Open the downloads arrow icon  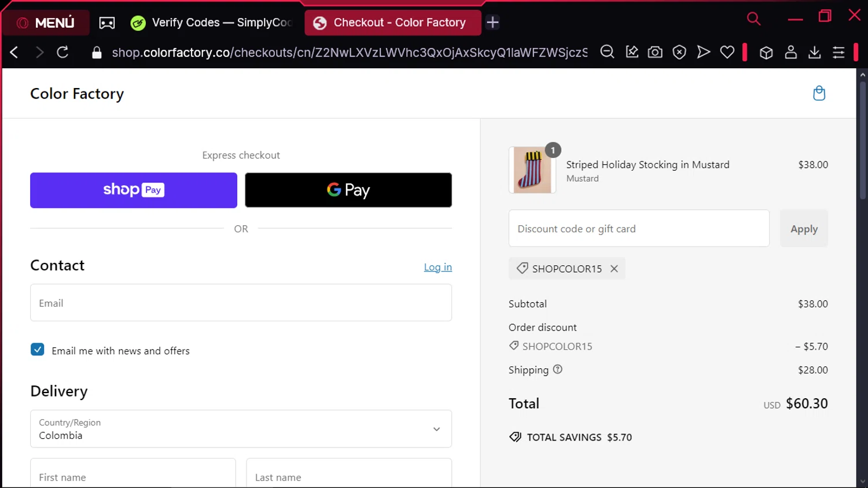[814, 53]
